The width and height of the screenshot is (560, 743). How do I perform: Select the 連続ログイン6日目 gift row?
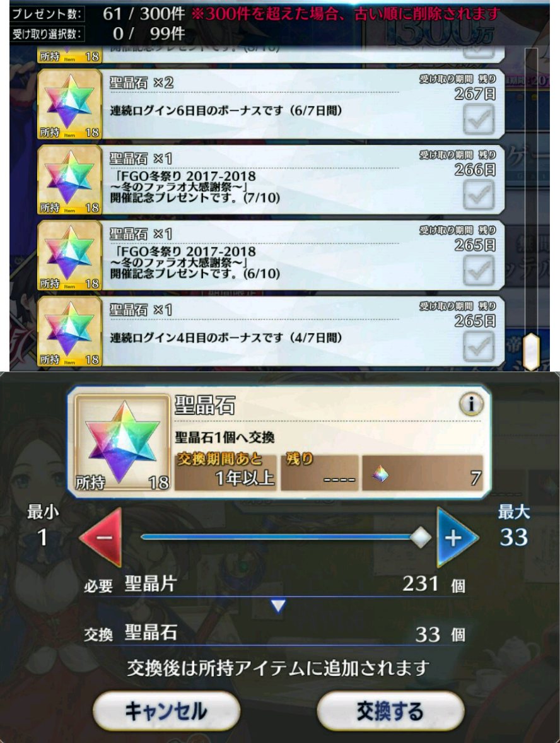click(271, 104)
